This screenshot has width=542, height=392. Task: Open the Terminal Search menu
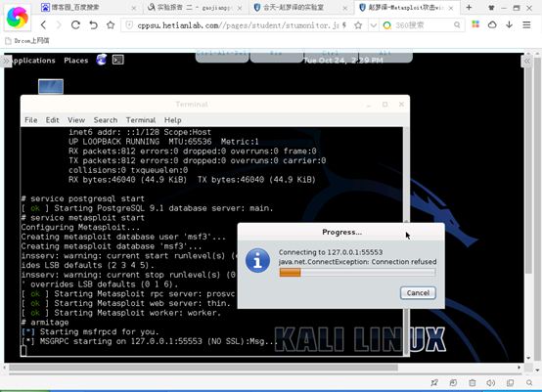106,120
